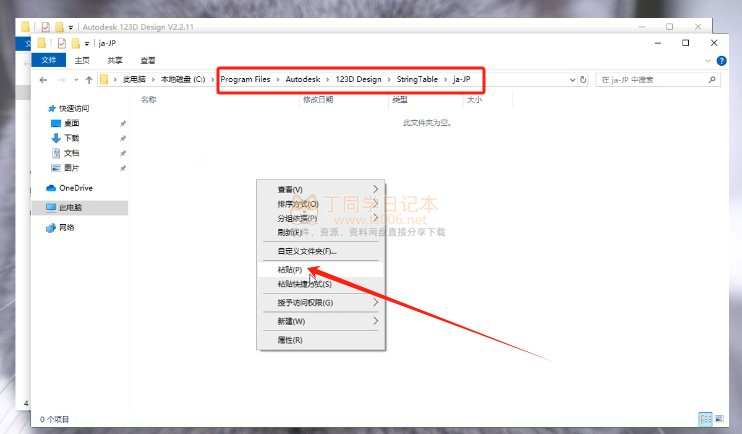Switch to the 主页 ribbon tab
742x434 pixels.
pos(82,60)
